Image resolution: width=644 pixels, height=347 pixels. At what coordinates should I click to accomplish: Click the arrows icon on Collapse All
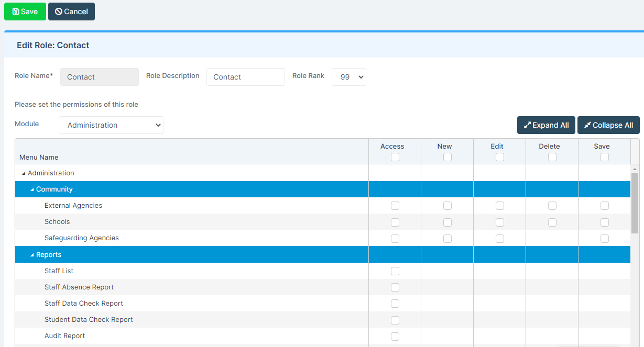click(x=587, y=125)
